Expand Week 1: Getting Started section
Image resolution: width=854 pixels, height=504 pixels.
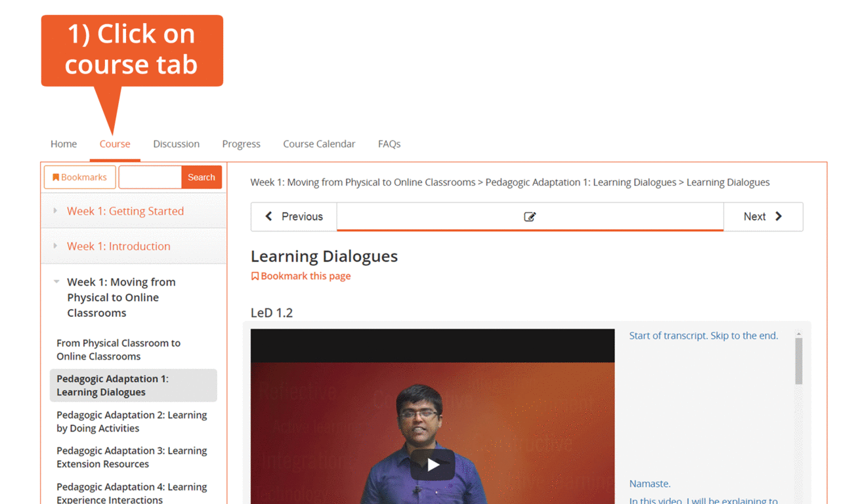point(133,211)
